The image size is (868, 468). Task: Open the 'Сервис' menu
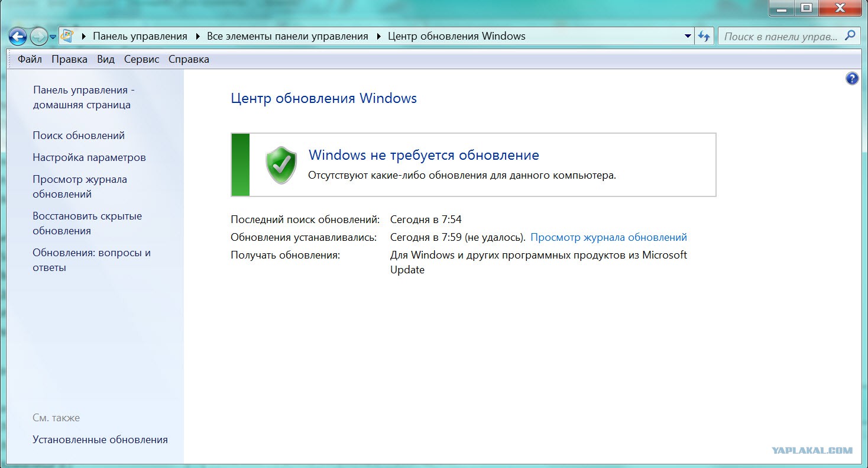pos(141,59)
